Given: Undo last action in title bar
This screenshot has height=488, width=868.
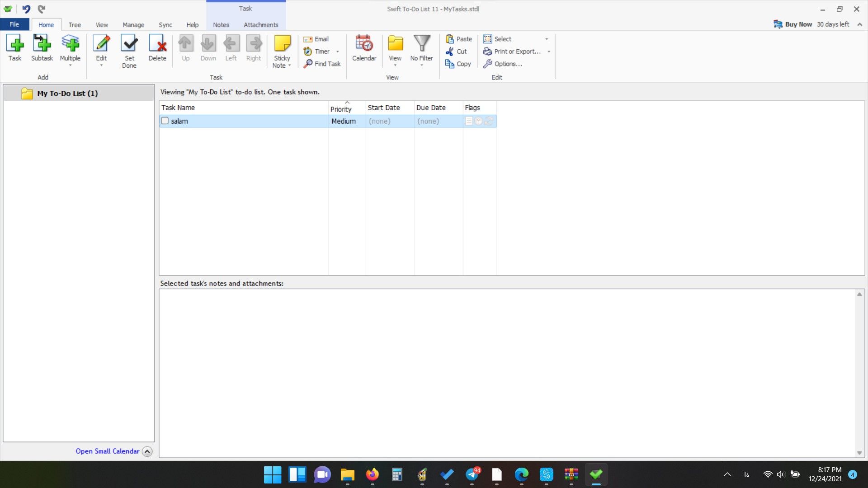Looking at the screenshot, I should [26, 9].
